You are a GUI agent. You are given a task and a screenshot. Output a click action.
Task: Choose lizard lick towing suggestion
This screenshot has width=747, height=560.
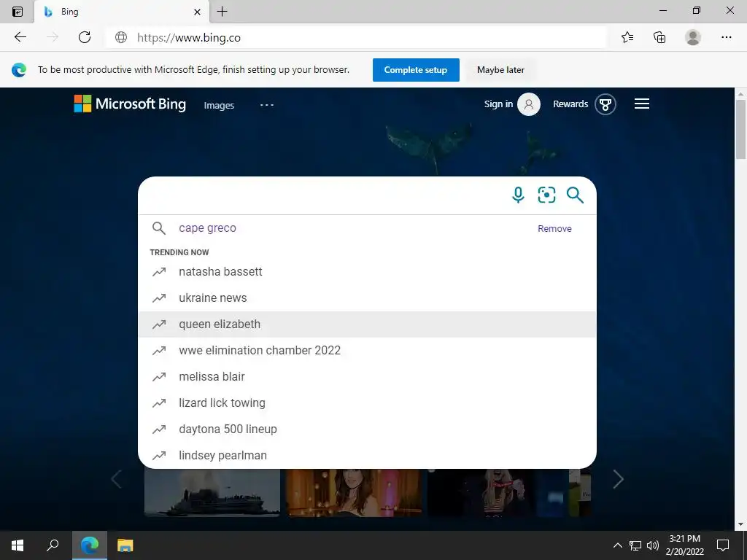(x=367, y=402)
